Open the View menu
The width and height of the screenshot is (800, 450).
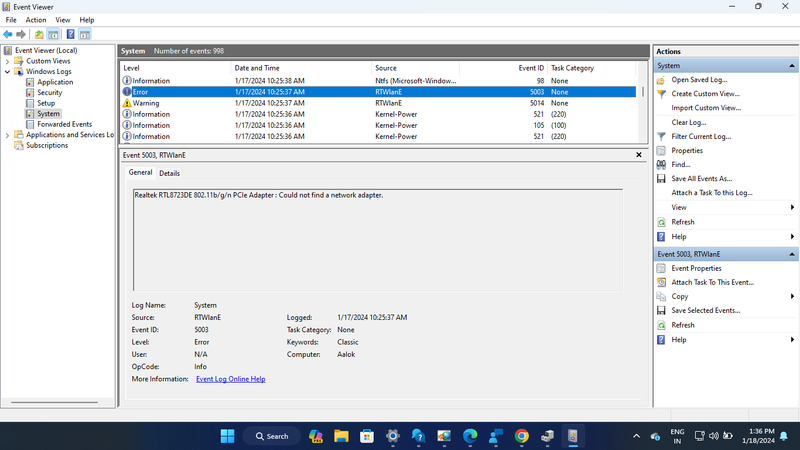click(x=63, y=20)
